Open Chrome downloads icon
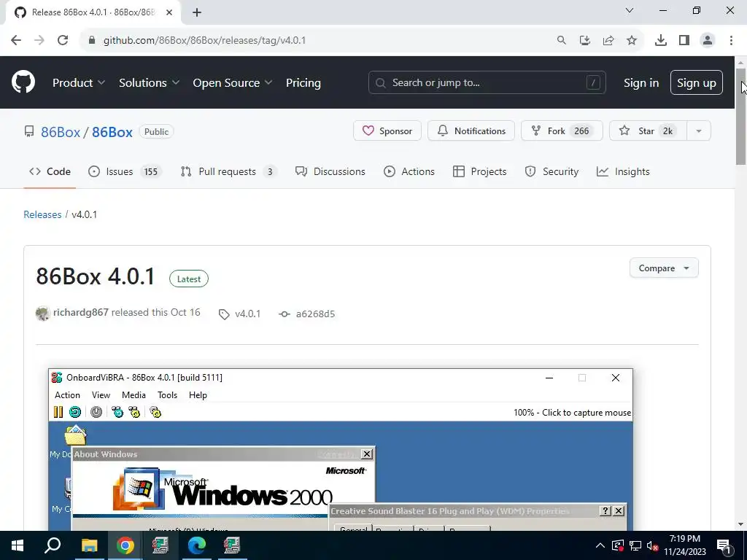The height and width of the screenshot is (560, 747). [x=660, y=40]
